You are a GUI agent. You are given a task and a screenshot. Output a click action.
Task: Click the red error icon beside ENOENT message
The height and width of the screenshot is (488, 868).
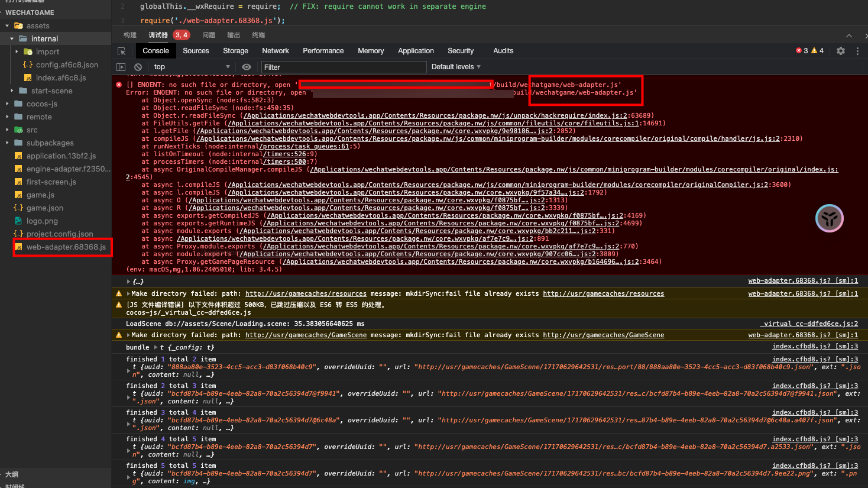point(119,85)
